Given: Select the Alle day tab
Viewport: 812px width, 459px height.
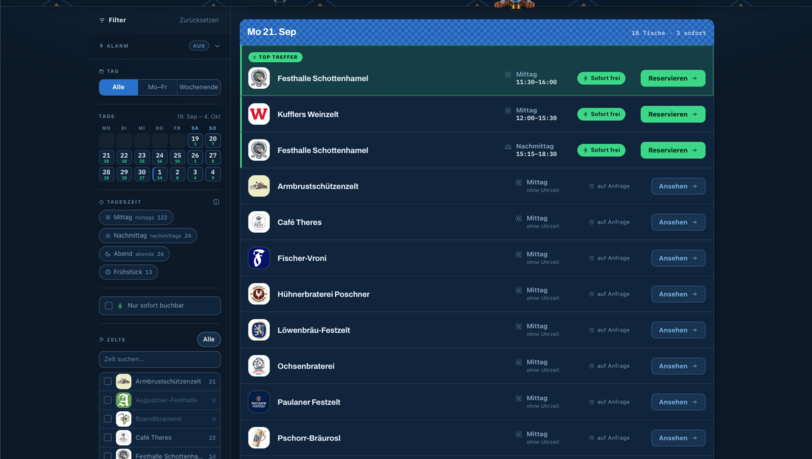Looking at the screenshot, I should click(x=119, y=87).
